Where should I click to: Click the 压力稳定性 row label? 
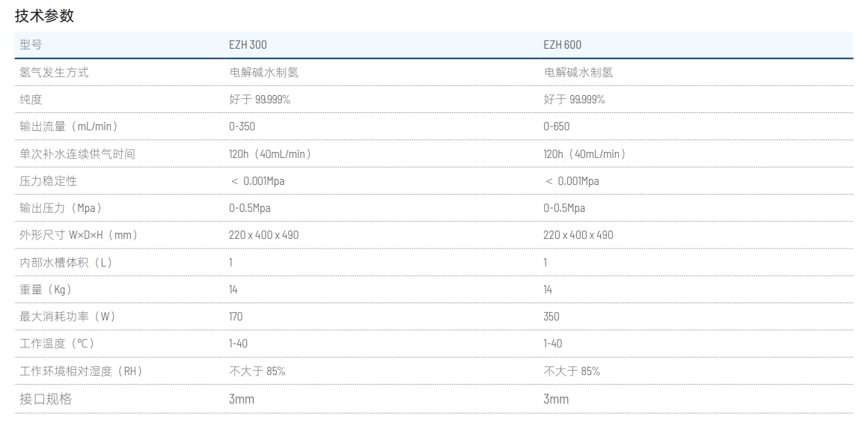(x=48, y=181)
